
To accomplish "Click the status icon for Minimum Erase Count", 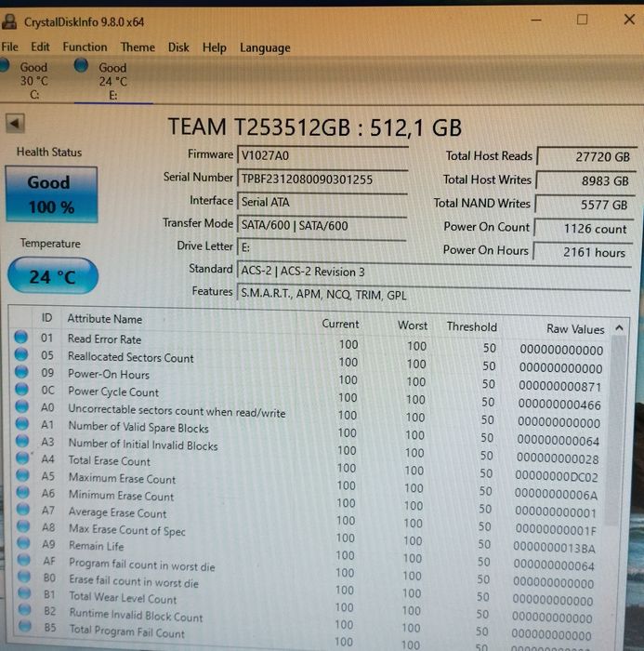I will click(x=23, y=492).
